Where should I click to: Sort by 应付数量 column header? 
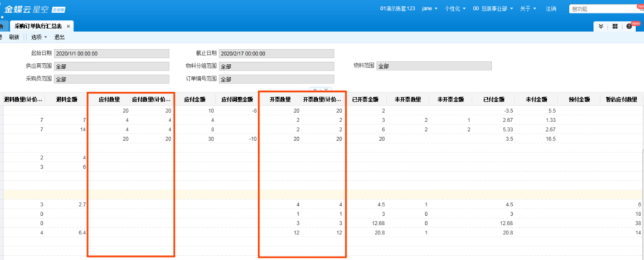click(x=109, y=99)
